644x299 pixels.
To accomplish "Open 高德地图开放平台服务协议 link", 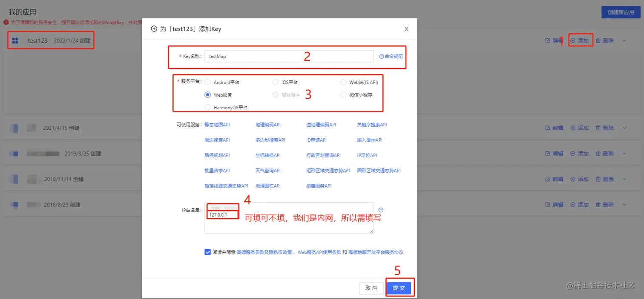I will (x=376, y=252).
